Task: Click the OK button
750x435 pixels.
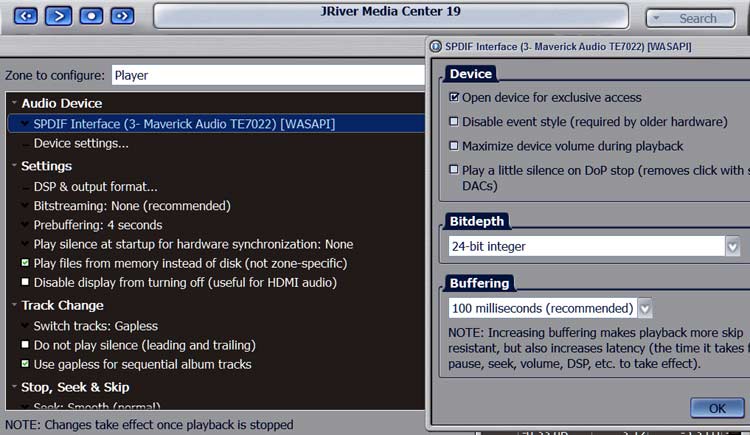Action: tap(717, 408)
